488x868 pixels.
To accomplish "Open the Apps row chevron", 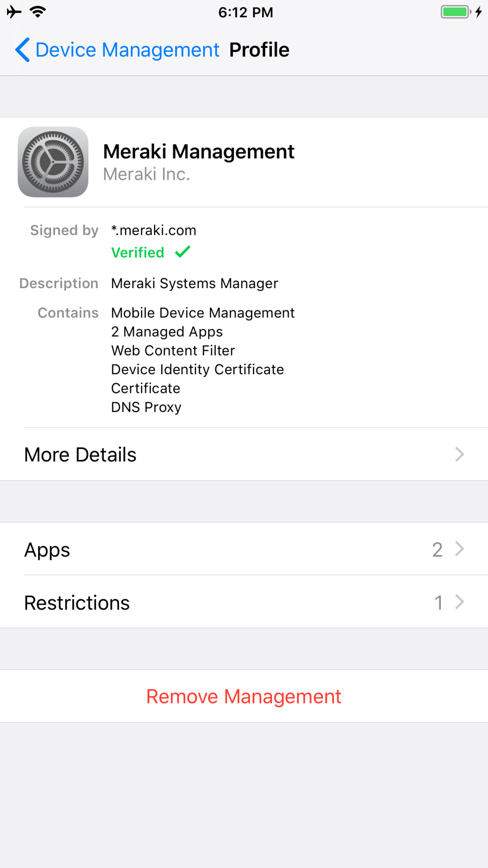I will click(460, 549).
